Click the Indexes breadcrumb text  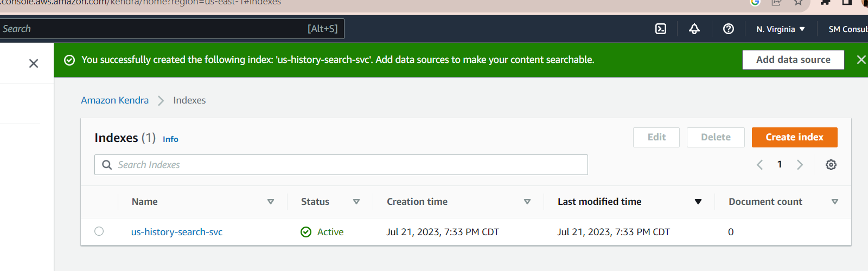click(x=189, y=100)
